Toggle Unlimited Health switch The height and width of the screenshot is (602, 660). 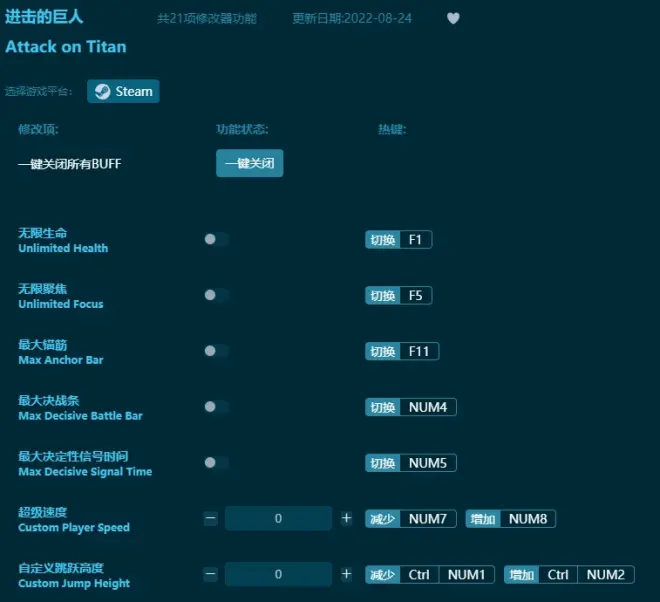pyautogui.click(x=216, y=240)
